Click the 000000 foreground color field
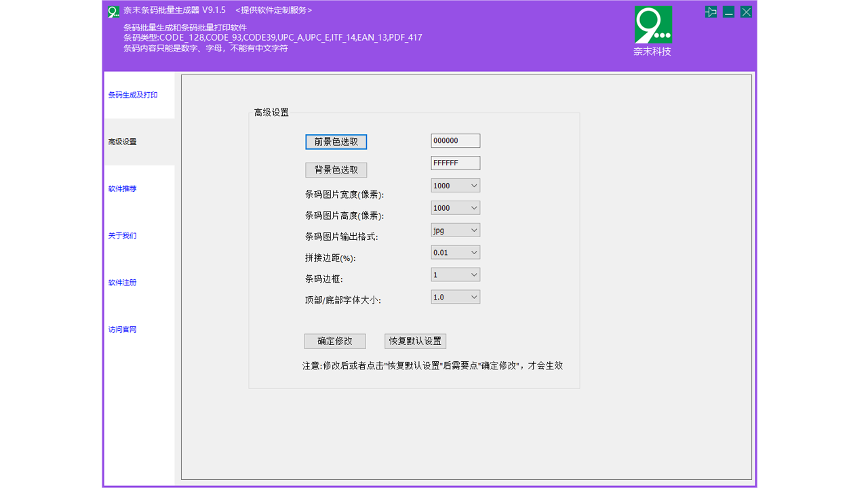This screenshot has height=488, width=868. (x=455, y=140)
